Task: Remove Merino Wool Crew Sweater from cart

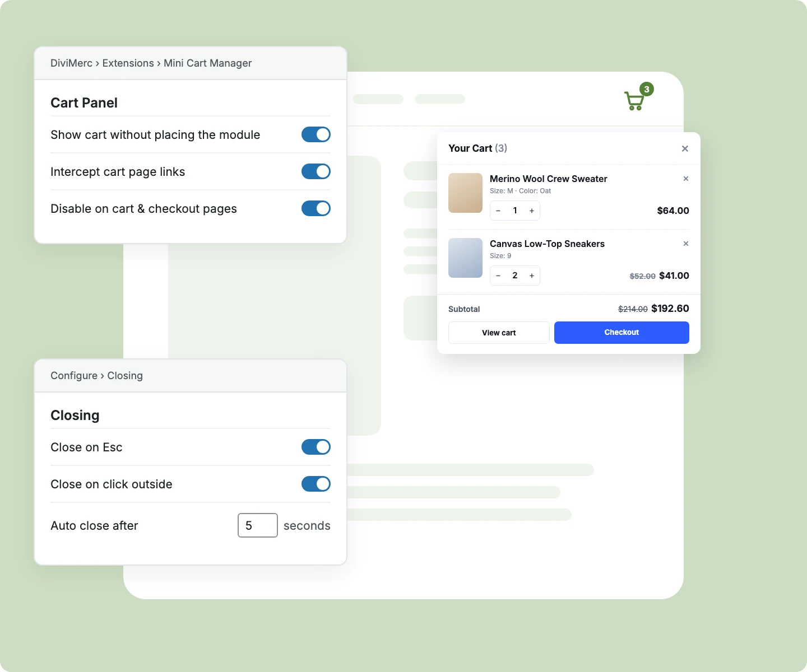Action: tap(686, 179)
